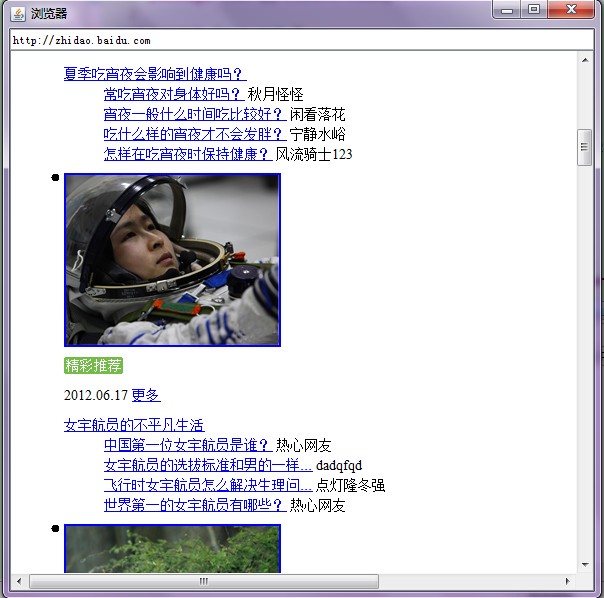The height and width of the screenshot is (598, 604).
Task: Click the horizontal scrollbar right arrow
Action: click(x=567, y=581)
